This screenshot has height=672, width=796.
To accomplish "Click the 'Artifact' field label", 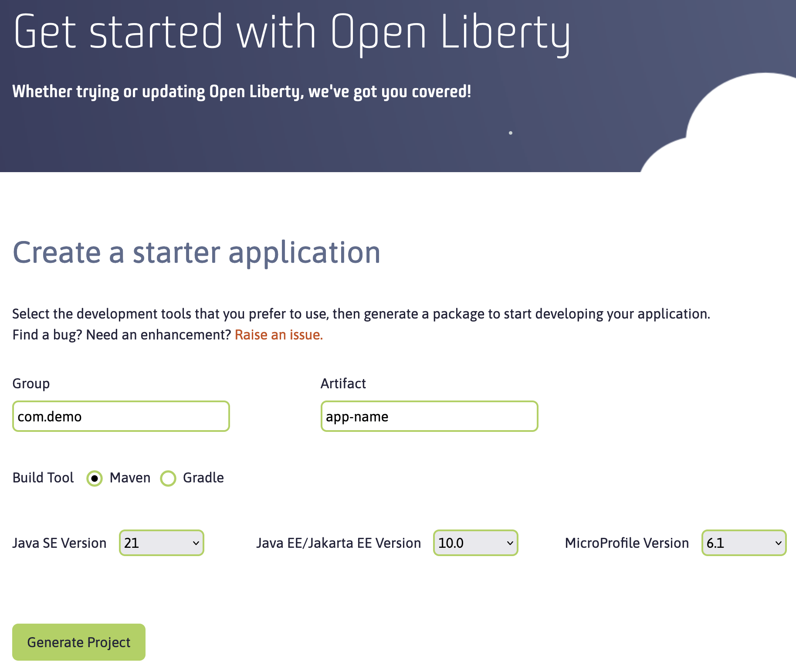I will click(x=343, y=384).
